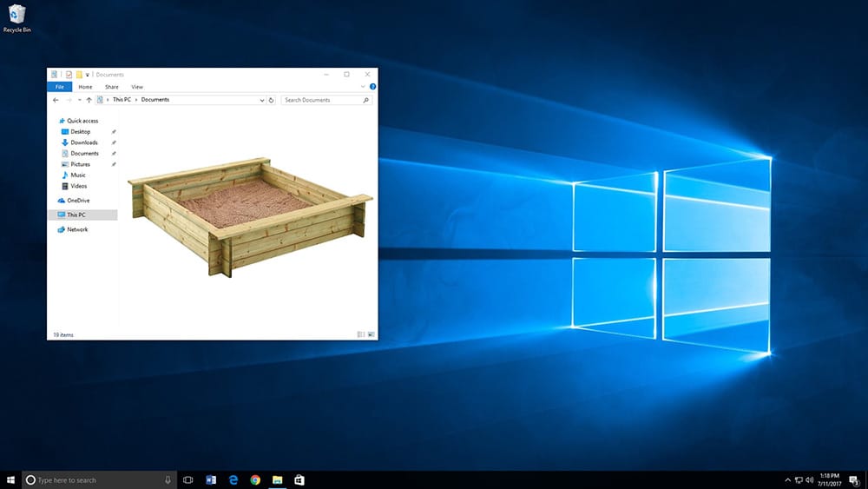Image resolution: width=868 pixels, height=489 pixels.
Task: Open the Recent locations dropdown arrow
Action: pyautogui.click(x=79, y=100)
